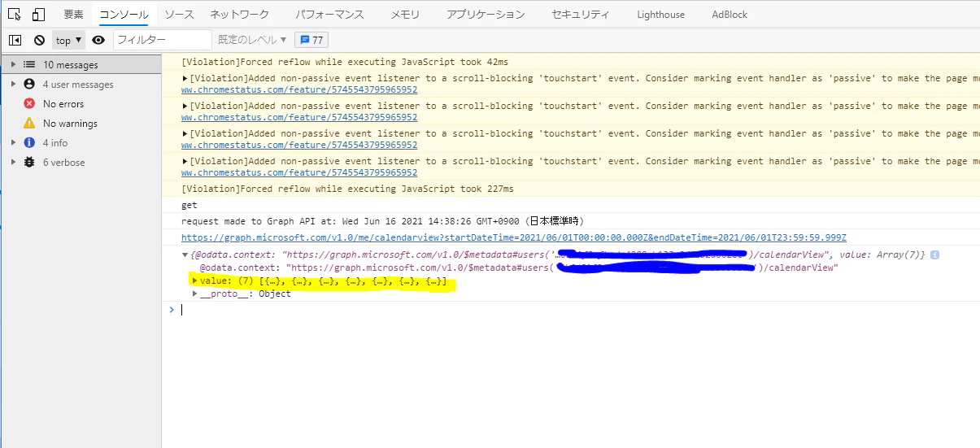Open the Lighthouse tab
The image size is (980, 448).
coord(660,15)
